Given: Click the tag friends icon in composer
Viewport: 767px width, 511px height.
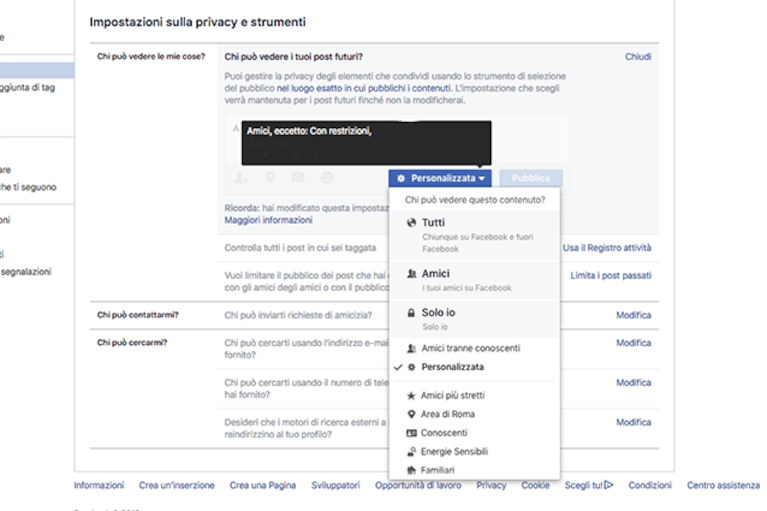Looking at the screenshot, I should (x=241, y=178).
